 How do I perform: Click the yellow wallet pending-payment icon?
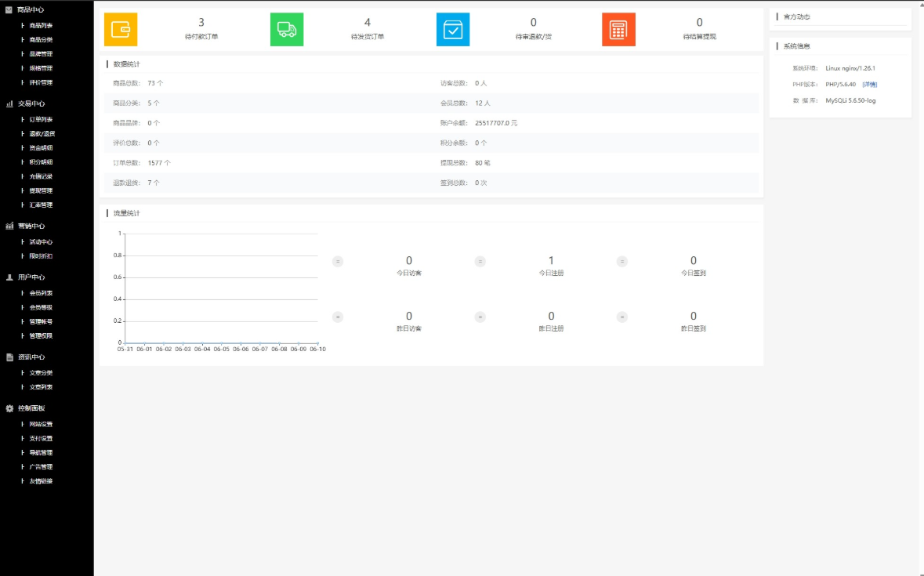click(x=121, y=30)
